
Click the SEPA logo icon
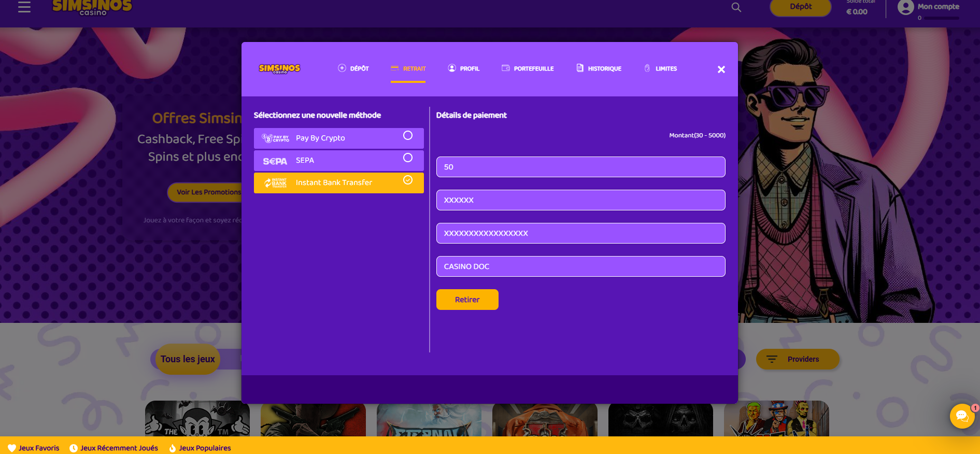[x=275, y=161]
